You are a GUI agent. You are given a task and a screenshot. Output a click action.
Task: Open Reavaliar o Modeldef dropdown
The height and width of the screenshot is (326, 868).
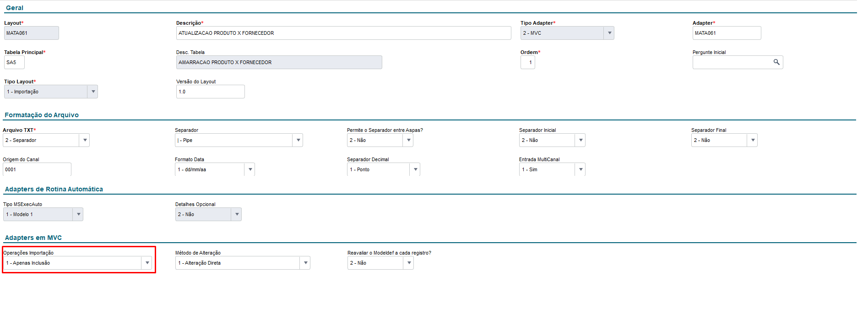pos(409,263)
